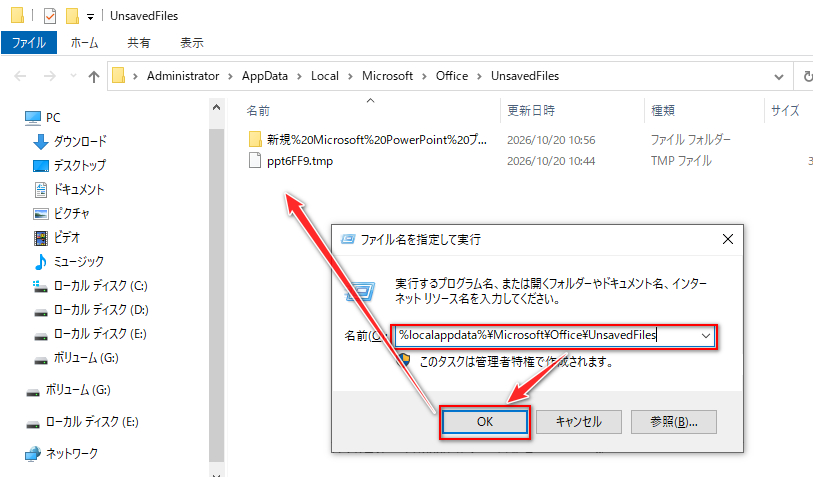Image resolution: width=813 pixels, height=477 pixels.
Task: Open the quick access toolbar customize dropdown
Action: tap(90, 17)
